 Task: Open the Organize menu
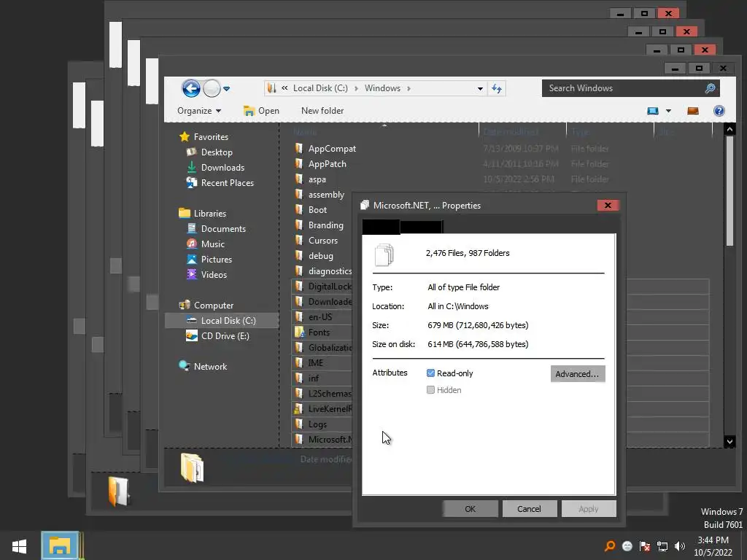click(x=198, y=111)
